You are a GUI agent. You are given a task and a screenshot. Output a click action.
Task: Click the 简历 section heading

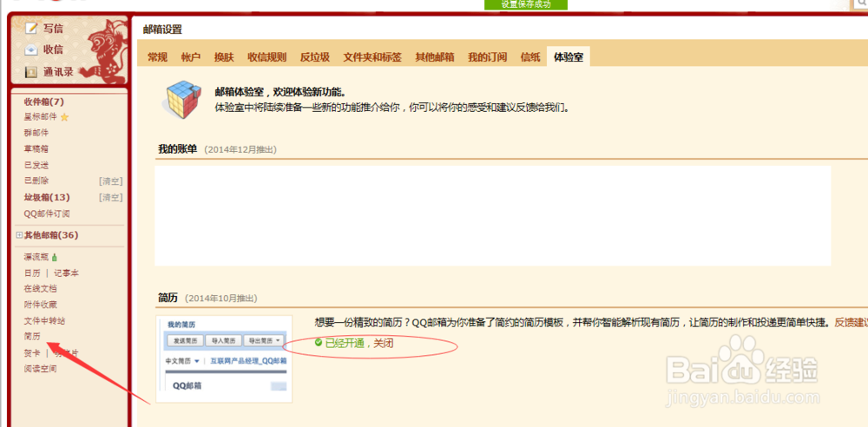click(168, 298)
